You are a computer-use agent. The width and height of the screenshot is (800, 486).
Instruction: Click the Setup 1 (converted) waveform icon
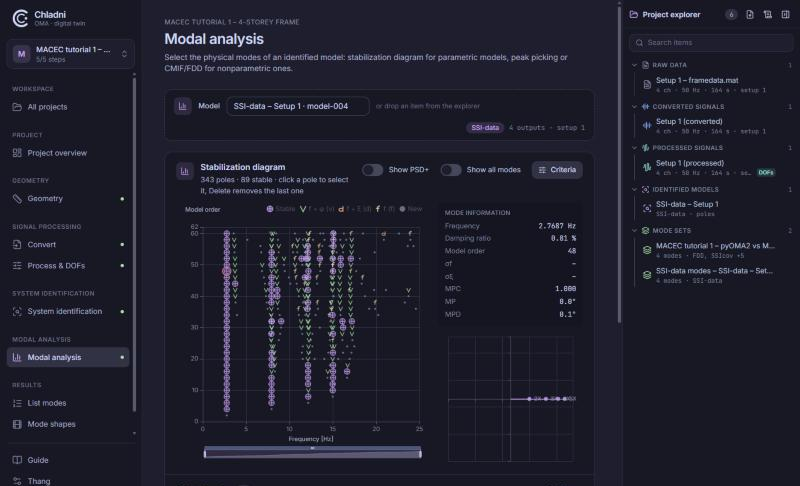pos(647,125)
